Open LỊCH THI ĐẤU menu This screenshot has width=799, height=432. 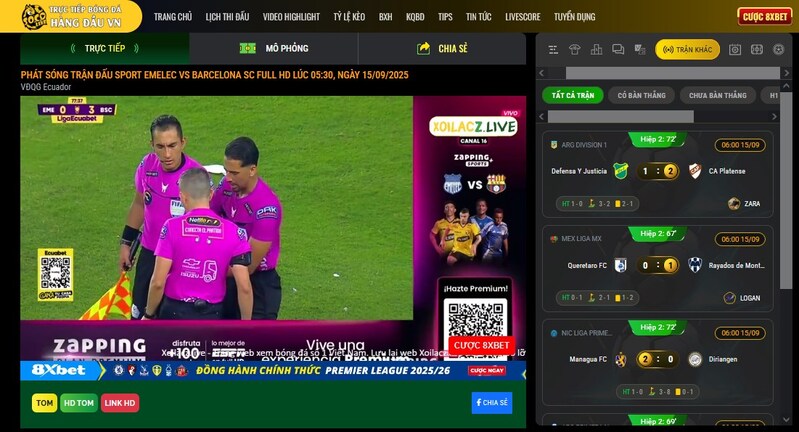click(x=227, y=17)
